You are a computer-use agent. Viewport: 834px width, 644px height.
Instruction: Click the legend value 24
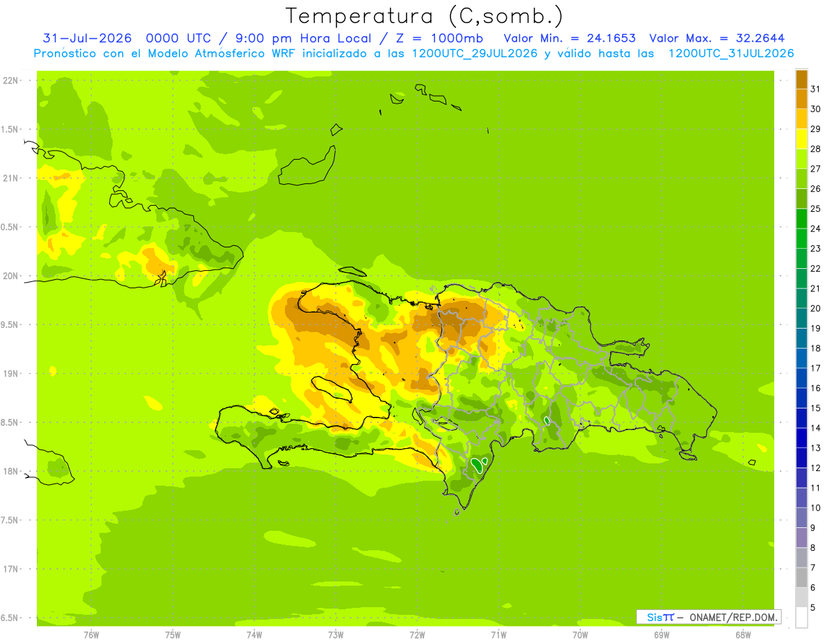pyautogui.click(x=815, y=228)
